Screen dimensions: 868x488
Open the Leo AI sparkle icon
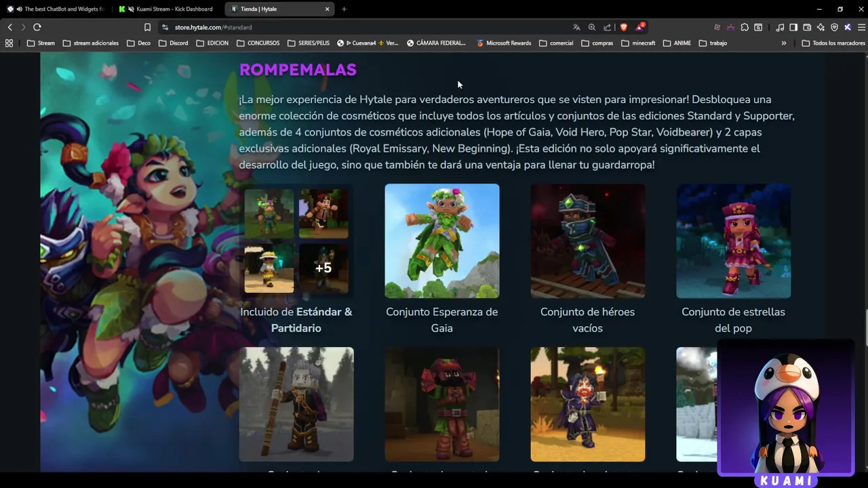(821, 27)
